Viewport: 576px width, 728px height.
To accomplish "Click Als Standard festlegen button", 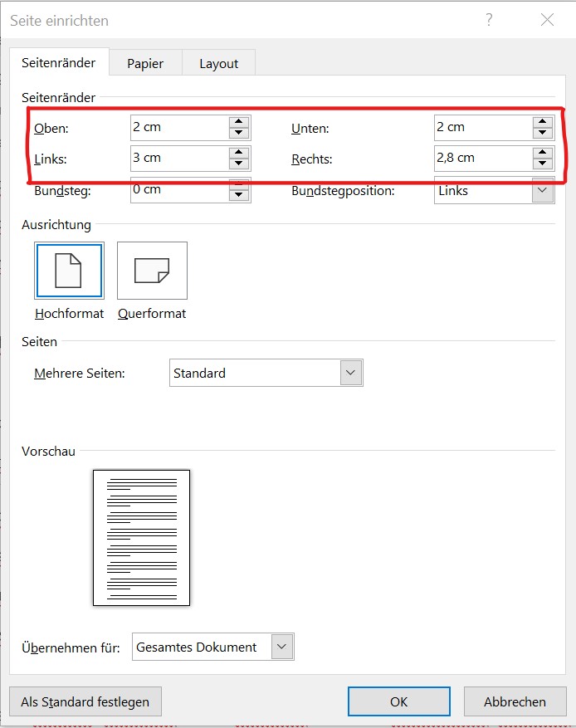I will point(85,701).
